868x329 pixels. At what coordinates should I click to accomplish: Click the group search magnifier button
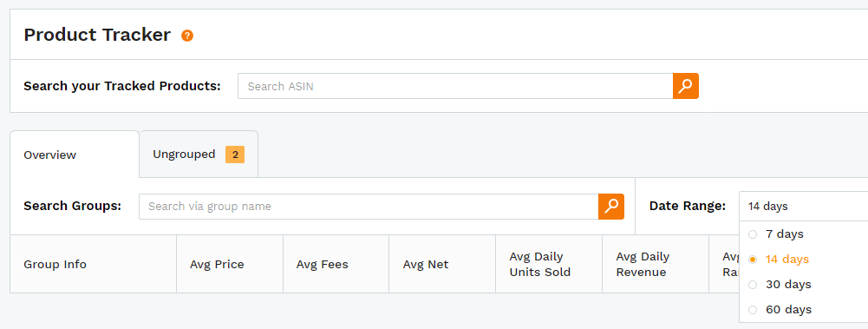(x=611, y=207)
